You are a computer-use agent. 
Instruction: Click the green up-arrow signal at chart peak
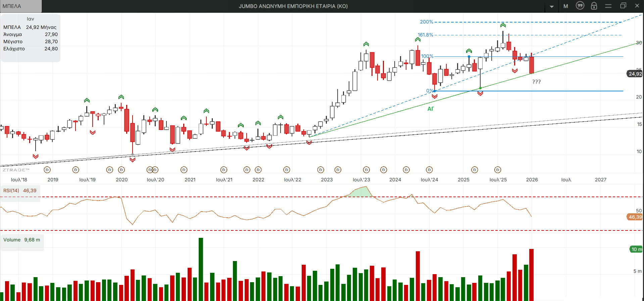click(x=503, y=25)
